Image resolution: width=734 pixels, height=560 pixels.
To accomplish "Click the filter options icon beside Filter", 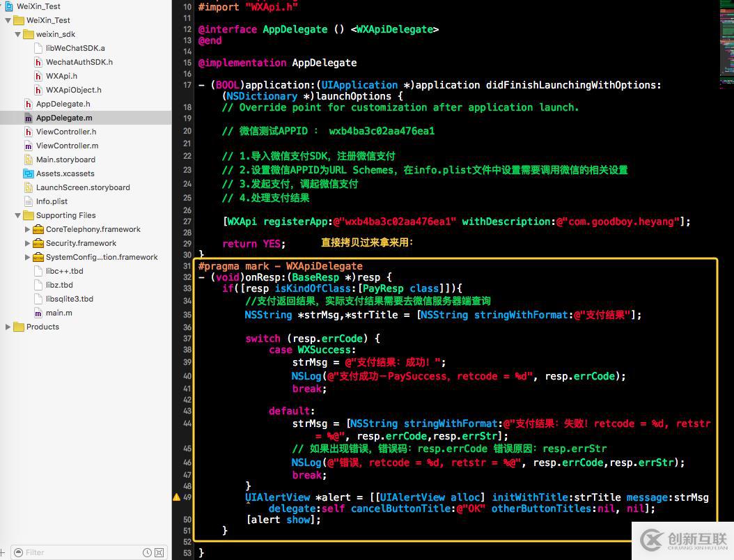I will (18, 553).
